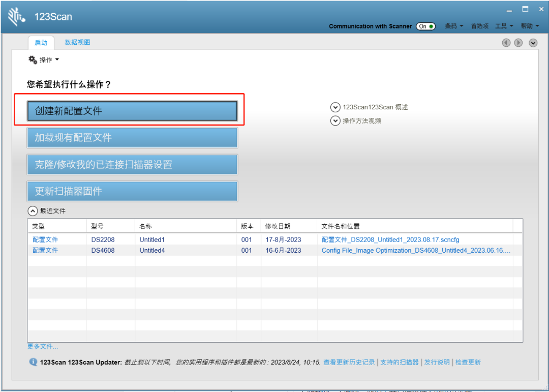The image size is (549, 392).
Task: Open the 更多文件... link
Action: click(43, 346)
